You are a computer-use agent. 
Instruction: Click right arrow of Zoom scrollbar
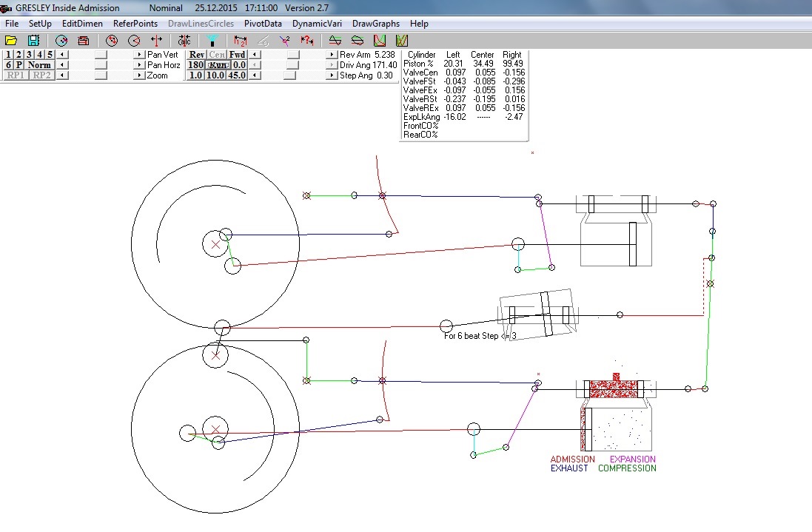[138, 75]
